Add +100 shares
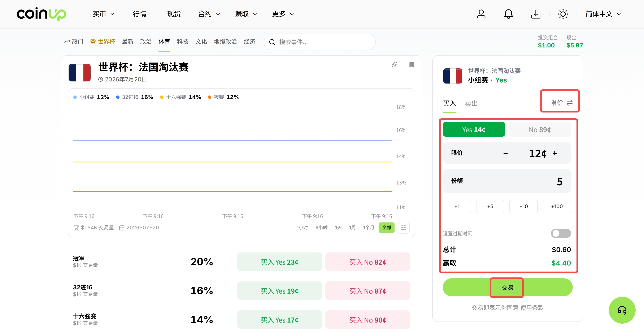 [x=557, y=207]
